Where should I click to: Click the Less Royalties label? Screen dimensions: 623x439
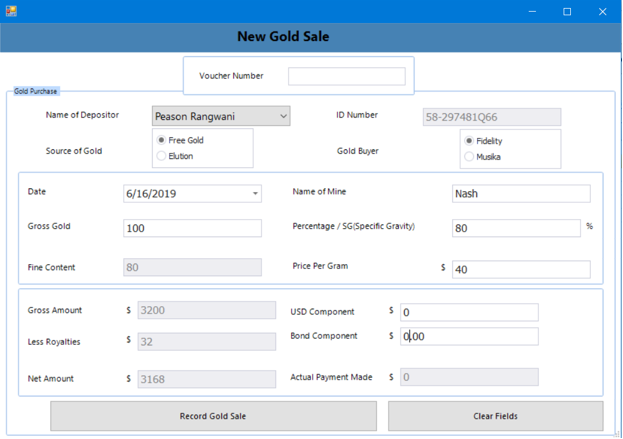[x=54, y=342]
